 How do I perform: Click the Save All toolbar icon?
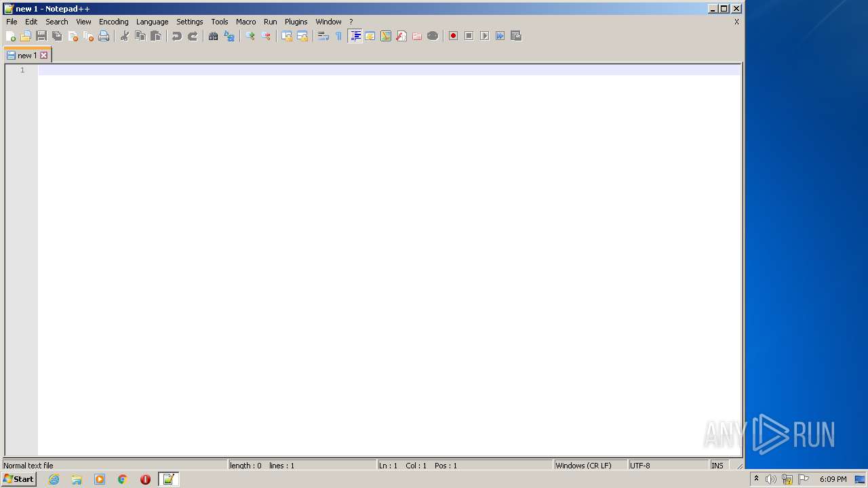click(x=57, y=36)
